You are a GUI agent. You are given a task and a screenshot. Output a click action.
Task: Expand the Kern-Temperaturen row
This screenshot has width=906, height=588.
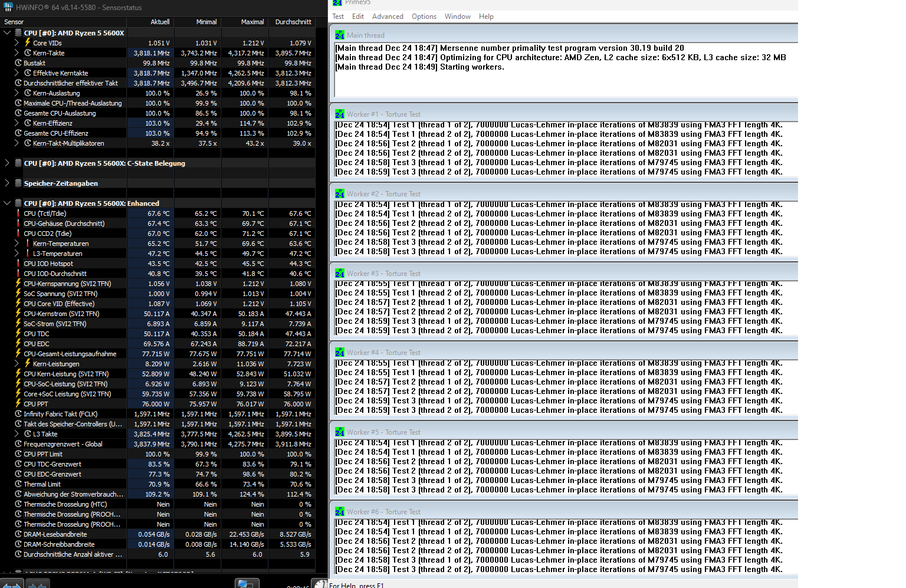coord(17,244)
